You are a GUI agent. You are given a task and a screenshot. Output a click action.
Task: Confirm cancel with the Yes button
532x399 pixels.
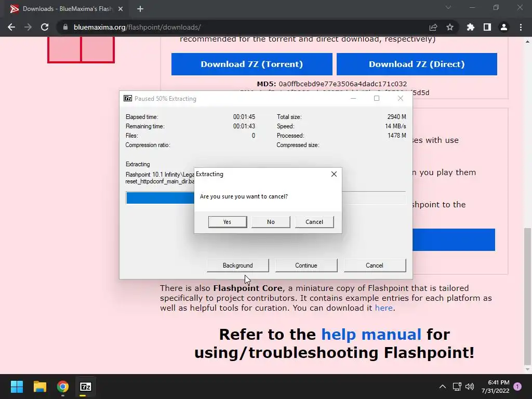[228, 222]
